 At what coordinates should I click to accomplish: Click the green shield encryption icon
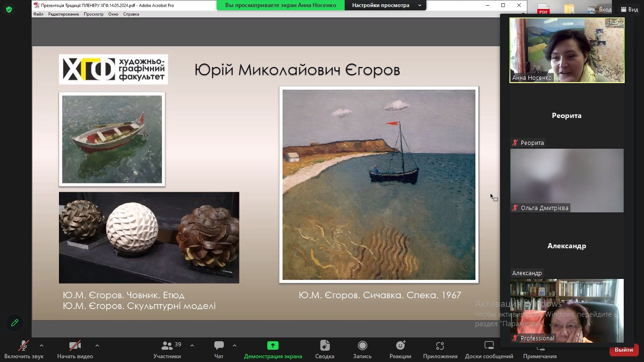coord(9,9)
